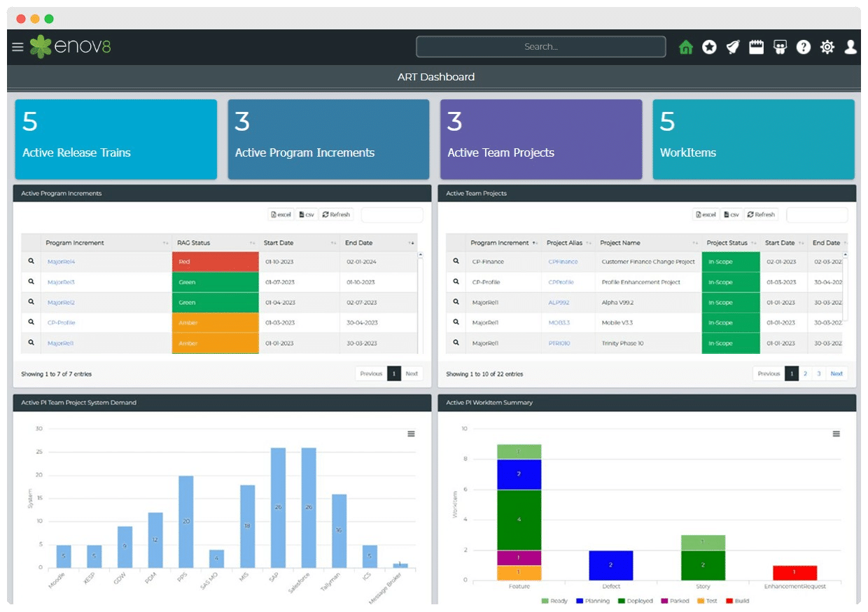Open System Demand chart context menu
Screen dimensions: 868x612
(x=411, y=434)
